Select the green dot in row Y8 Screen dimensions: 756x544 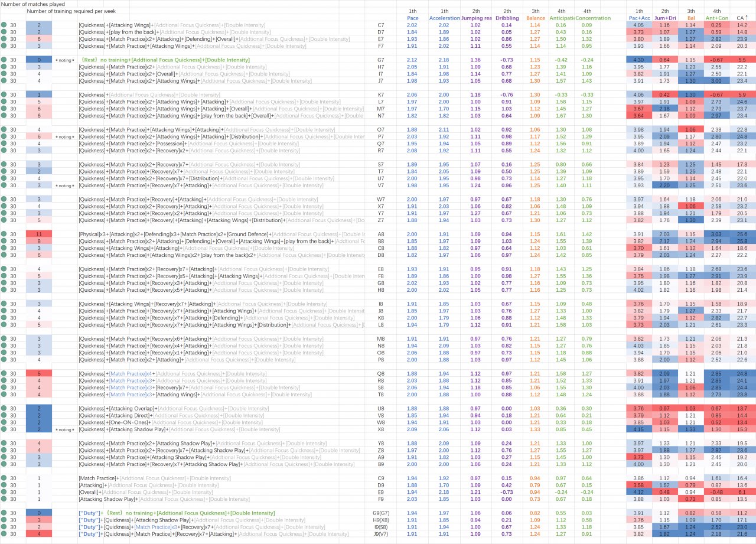[4, 444]
